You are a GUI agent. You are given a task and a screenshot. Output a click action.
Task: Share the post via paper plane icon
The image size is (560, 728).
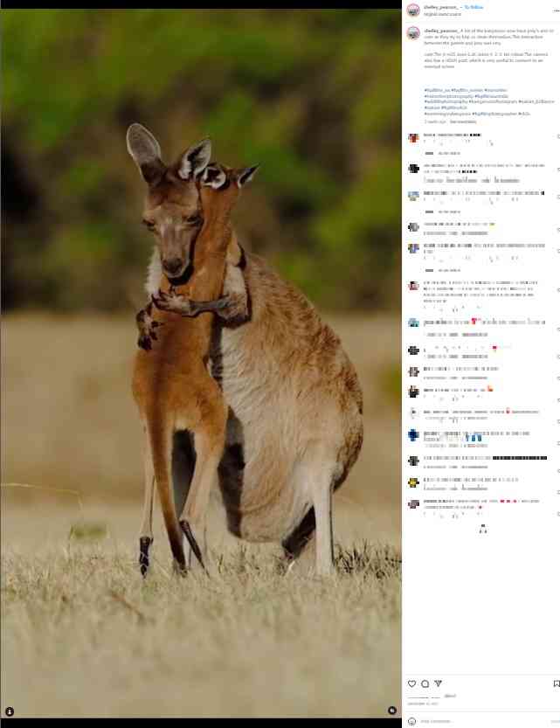pyautogui.click(x=438, y=683)
